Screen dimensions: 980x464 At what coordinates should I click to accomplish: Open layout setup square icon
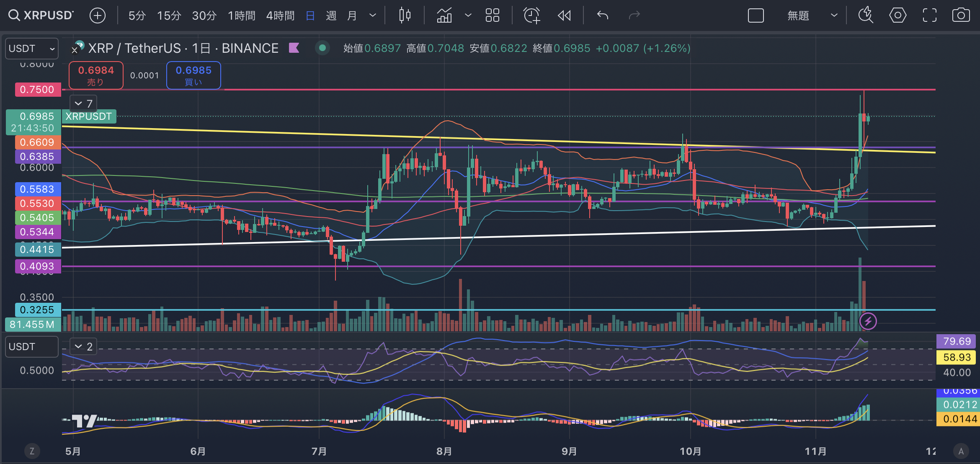[x=756, y=15]
